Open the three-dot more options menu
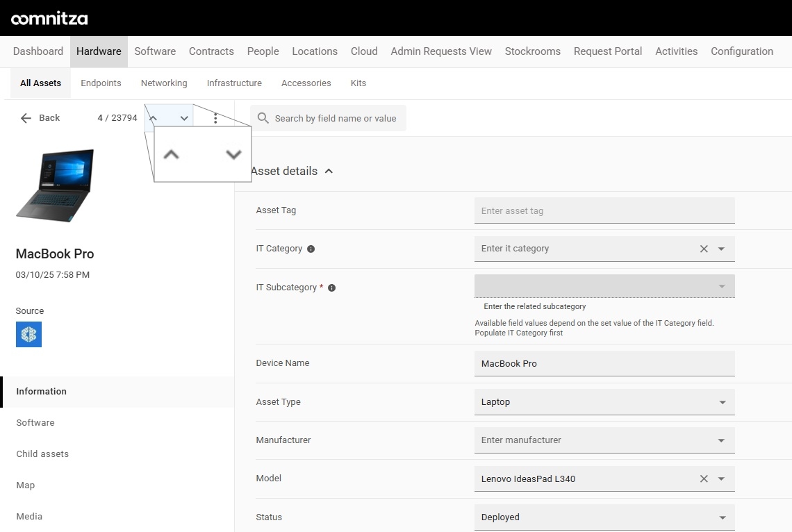The width and height of the screenshot is (792, 532). [x=215, y=118]
